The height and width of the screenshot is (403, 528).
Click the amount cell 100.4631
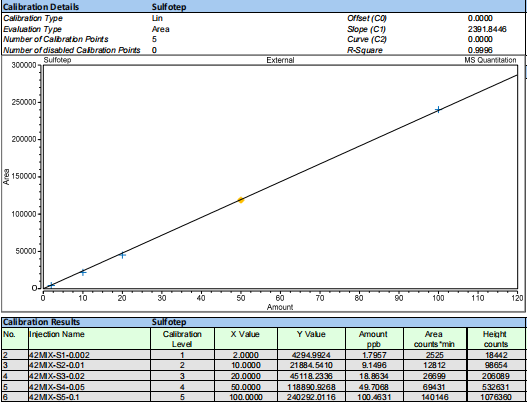[x=374, y=398]
